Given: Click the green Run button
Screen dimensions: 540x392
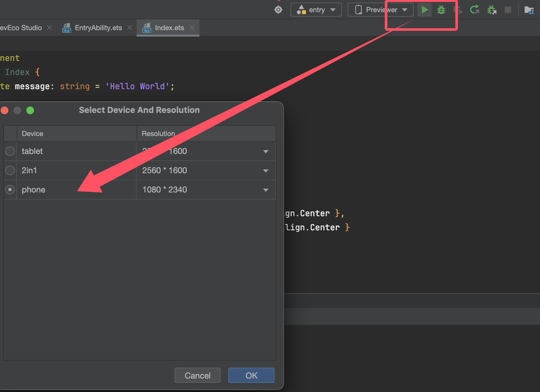Looking at the screenshot, I should 425,10.
